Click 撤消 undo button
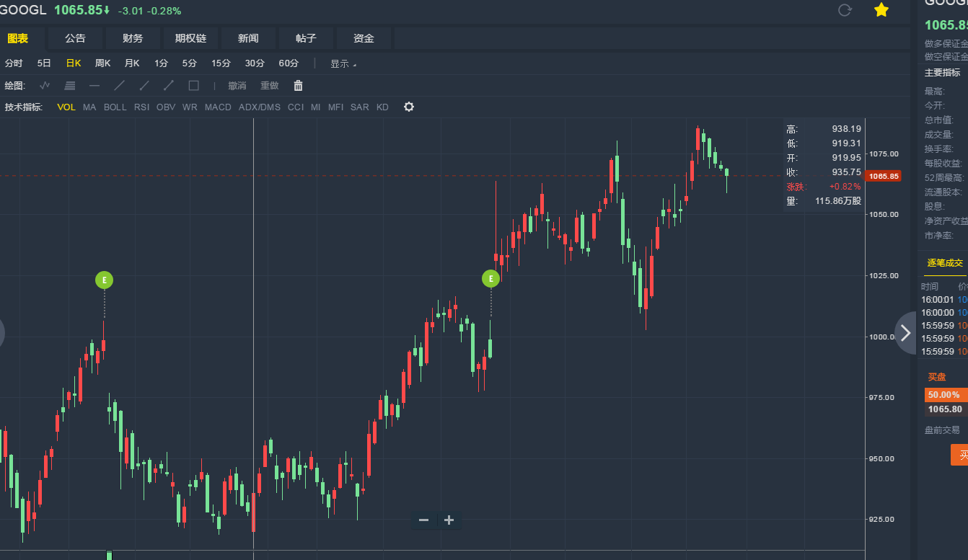The image size is (968, 560). 237,86
